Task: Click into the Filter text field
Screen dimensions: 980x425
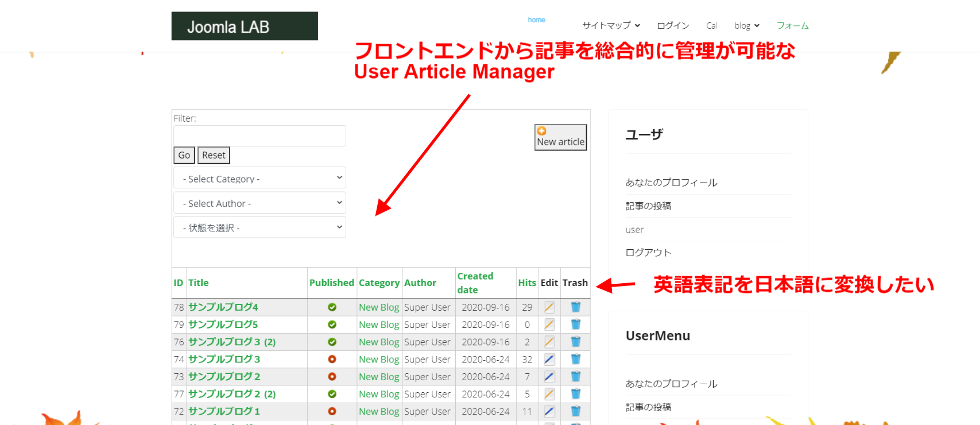Action: (259, 136)
